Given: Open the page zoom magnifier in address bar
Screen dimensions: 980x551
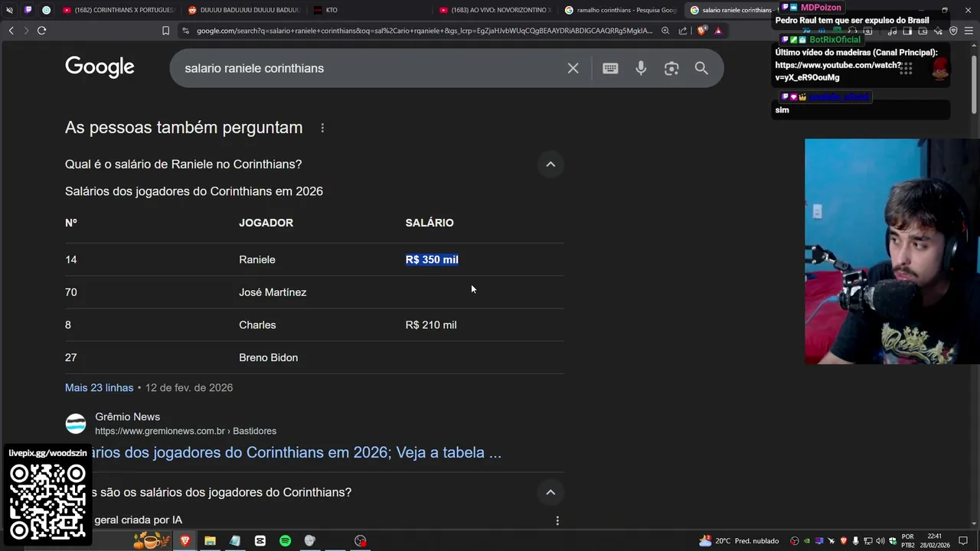Looking at the screenshot, I should click(x=665, y=31).
